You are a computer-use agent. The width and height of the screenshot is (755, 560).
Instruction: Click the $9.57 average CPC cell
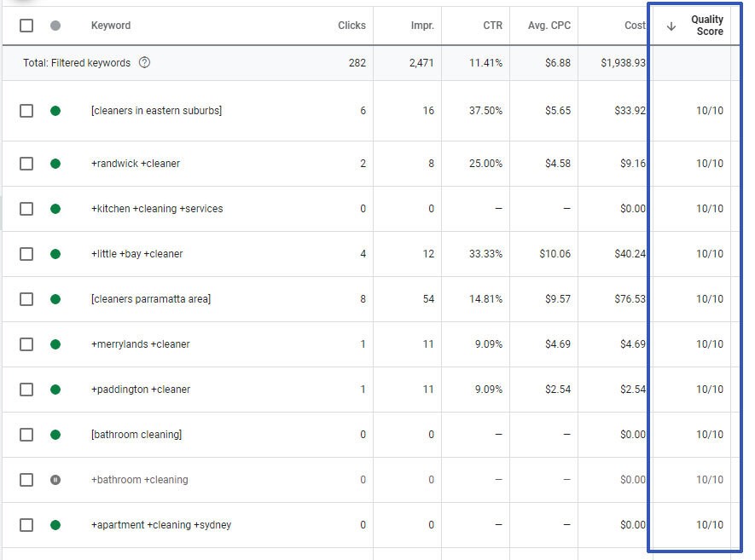coord(558,299)
